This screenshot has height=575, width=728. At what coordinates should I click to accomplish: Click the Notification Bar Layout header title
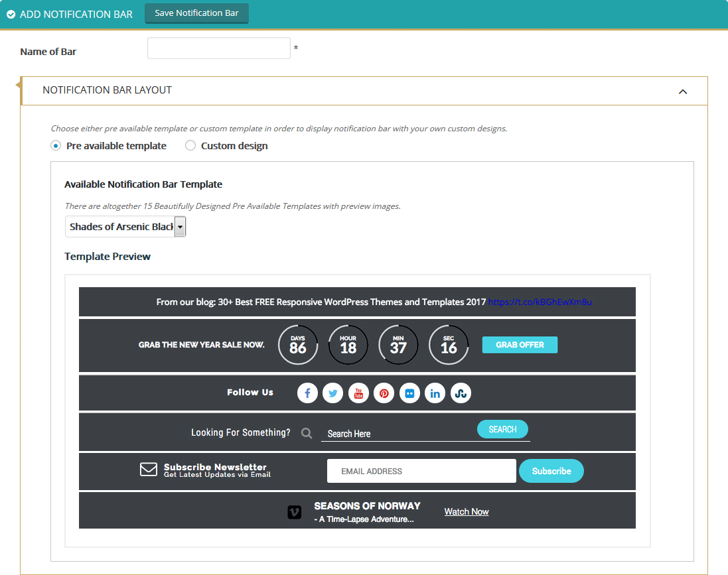[x=108, y=90]
